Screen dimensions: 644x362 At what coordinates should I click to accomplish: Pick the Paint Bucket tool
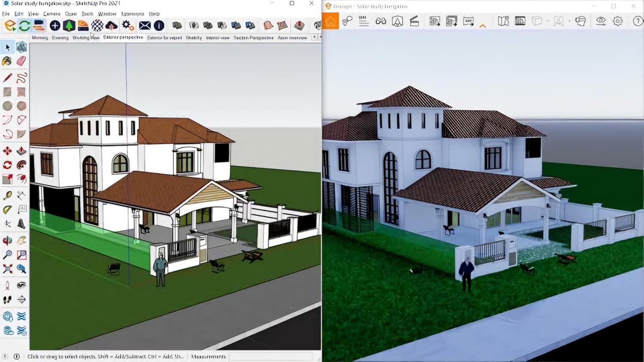click(7, 61)
